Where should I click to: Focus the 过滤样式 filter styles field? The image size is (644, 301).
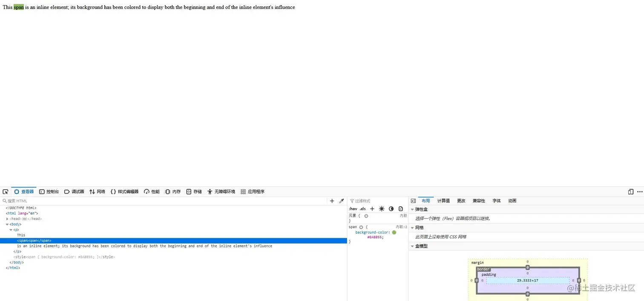click(x=378, y=201)
